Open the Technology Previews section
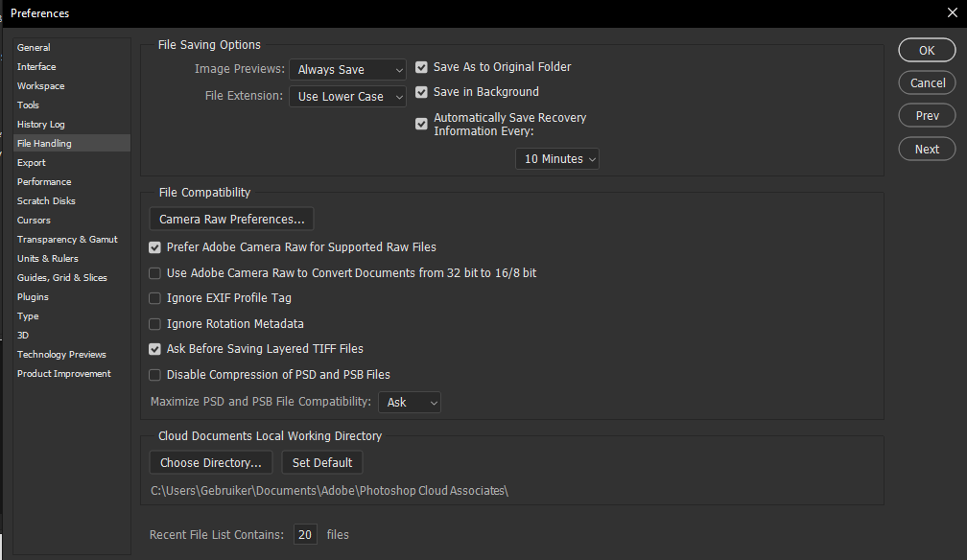Image resolution: width=967 pixels, height=560 pixels. [x=61, y=355]
